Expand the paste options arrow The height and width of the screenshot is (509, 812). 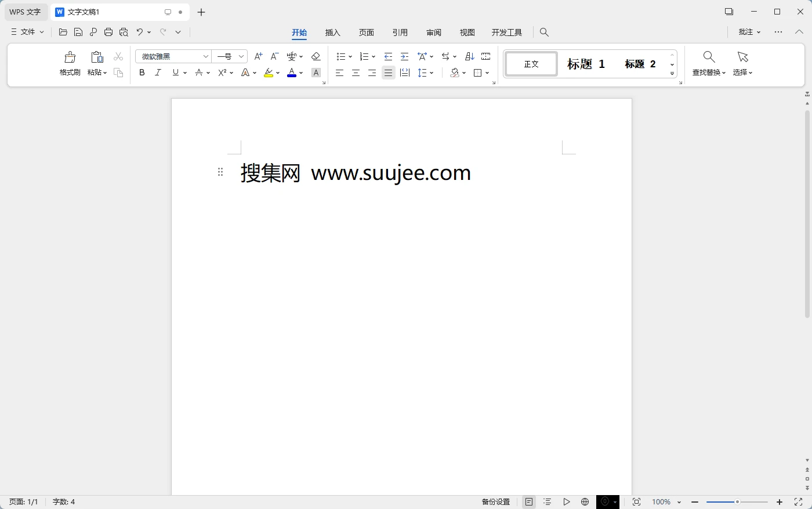point(105,73)
